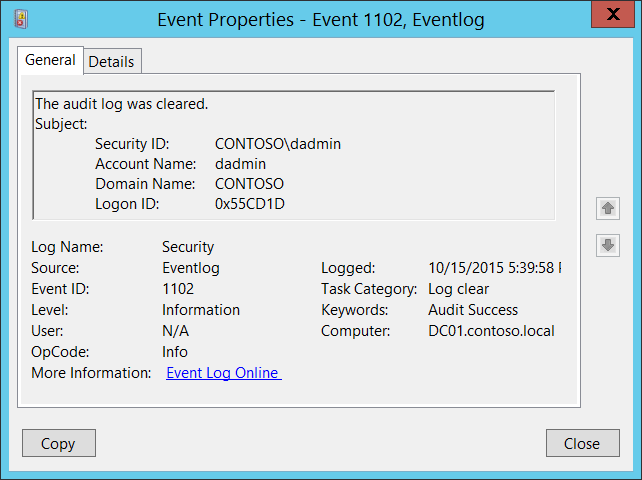Open the Event Log Online link
The width and height of the screenshot is (642, 480).
[223, 373]
